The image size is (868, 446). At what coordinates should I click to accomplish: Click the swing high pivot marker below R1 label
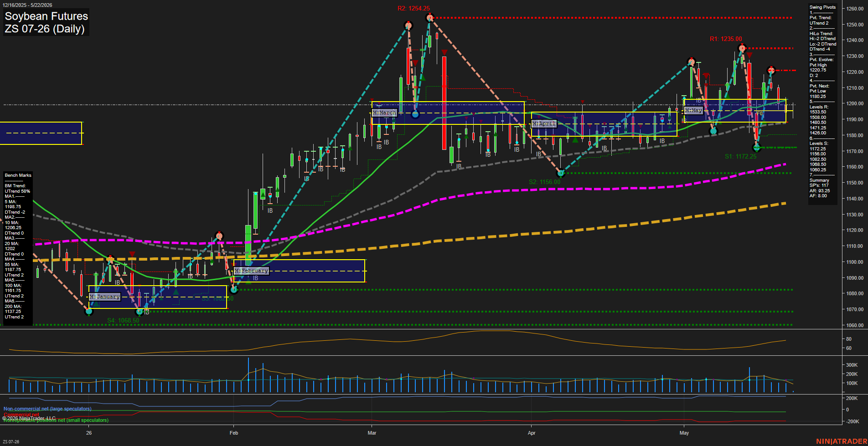point(742,48)
